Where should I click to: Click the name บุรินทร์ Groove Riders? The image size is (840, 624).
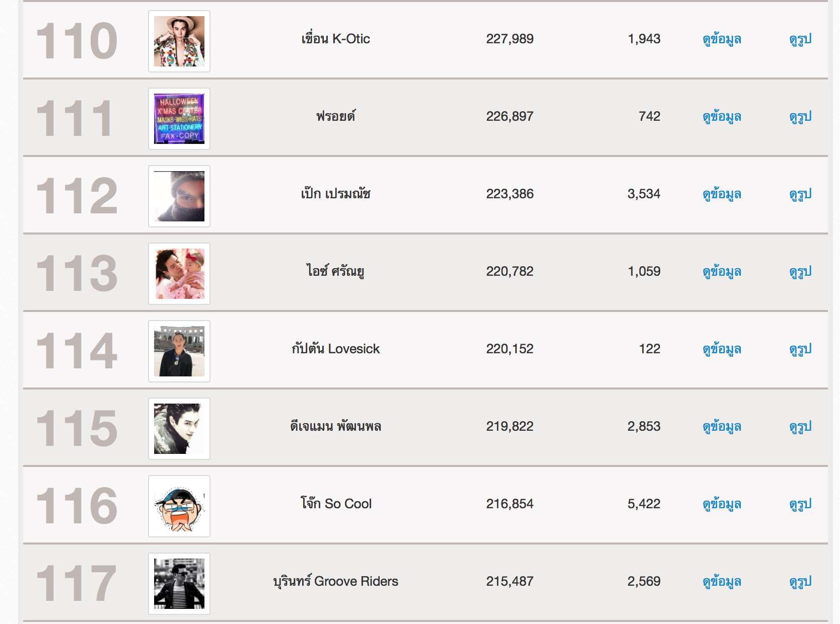335,582
